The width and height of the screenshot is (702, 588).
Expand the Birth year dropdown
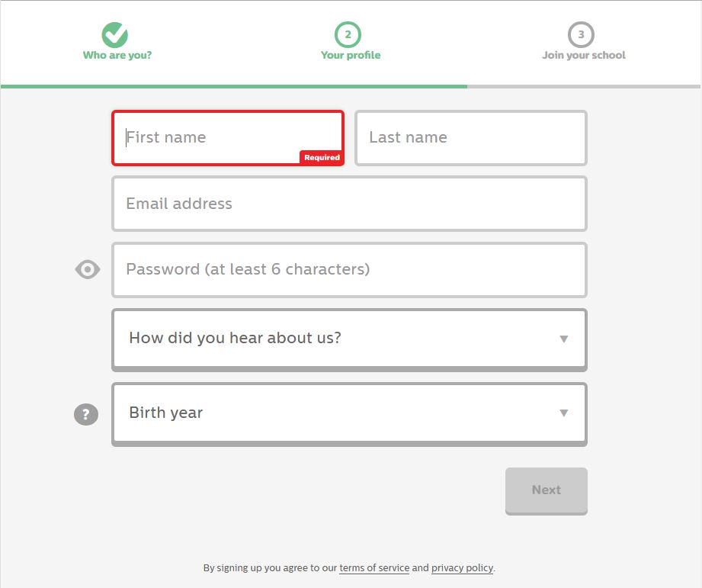coord(349,413)
